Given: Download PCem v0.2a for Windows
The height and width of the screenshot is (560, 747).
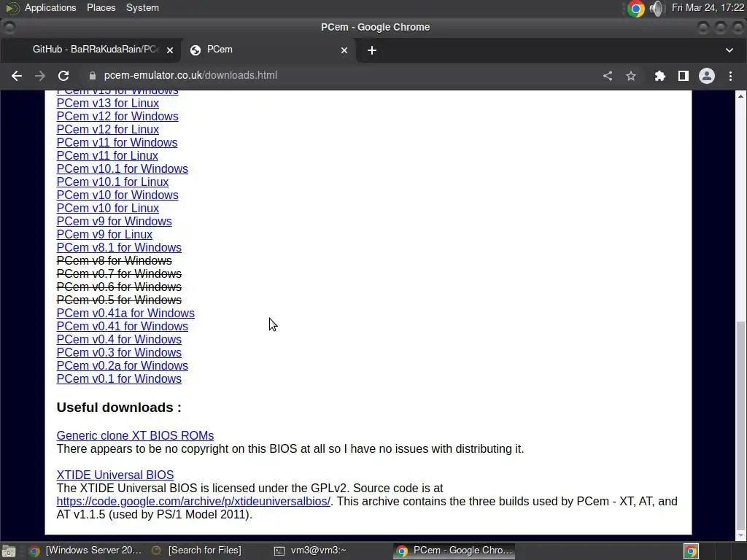Looking at the screenshot, I should click(x=122, y=366).
